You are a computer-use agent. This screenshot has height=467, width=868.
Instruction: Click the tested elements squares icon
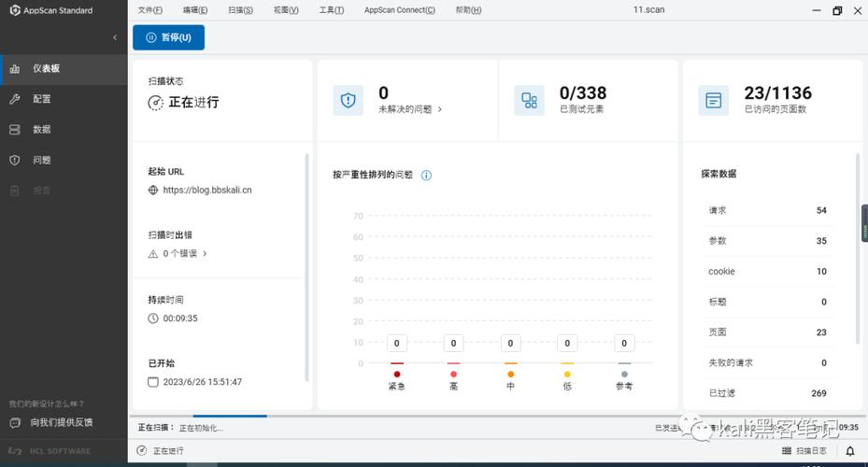point(529,100)
